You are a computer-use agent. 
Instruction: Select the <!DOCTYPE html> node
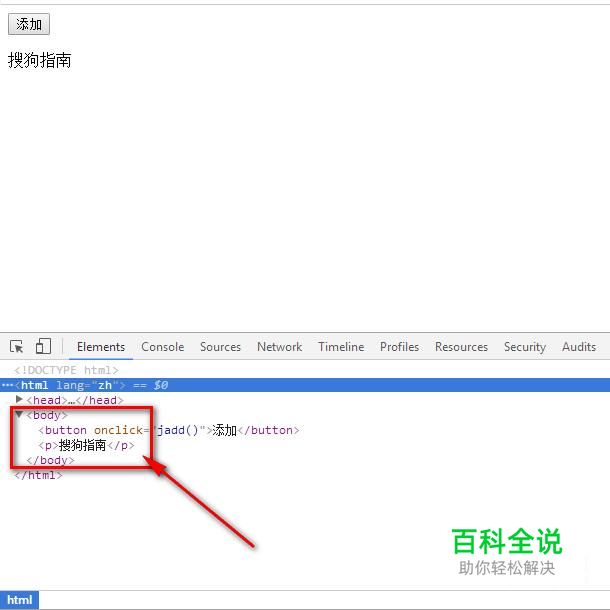click(66, 370)
